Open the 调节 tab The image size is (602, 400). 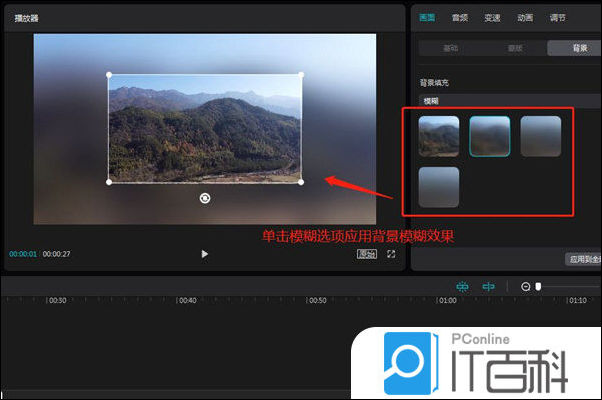point(557,17)
